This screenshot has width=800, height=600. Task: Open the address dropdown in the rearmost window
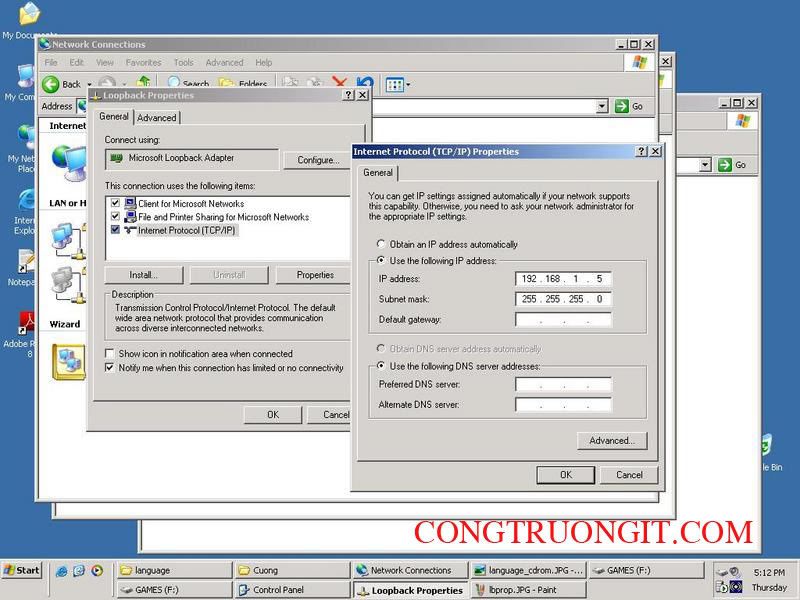[x=705, y=165]
